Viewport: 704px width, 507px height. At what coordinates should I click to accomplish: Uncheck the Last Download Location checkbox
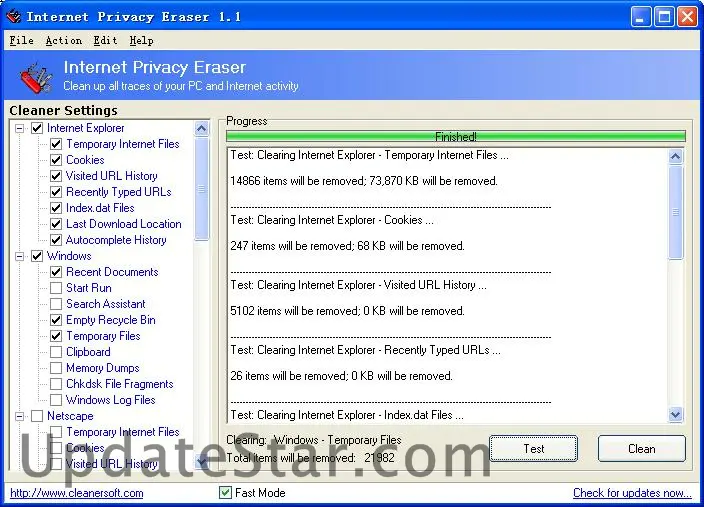56,224
